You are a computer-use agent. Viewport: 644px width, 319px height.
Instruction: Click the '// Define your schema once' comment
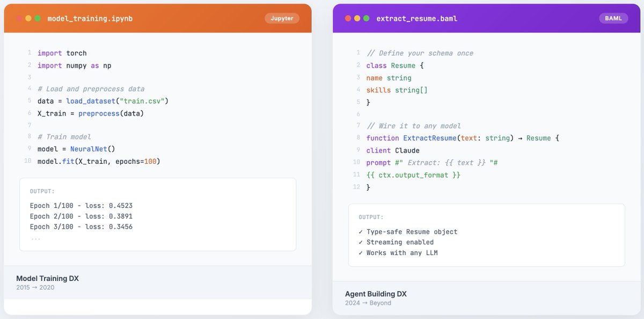(x=420, y=53)
